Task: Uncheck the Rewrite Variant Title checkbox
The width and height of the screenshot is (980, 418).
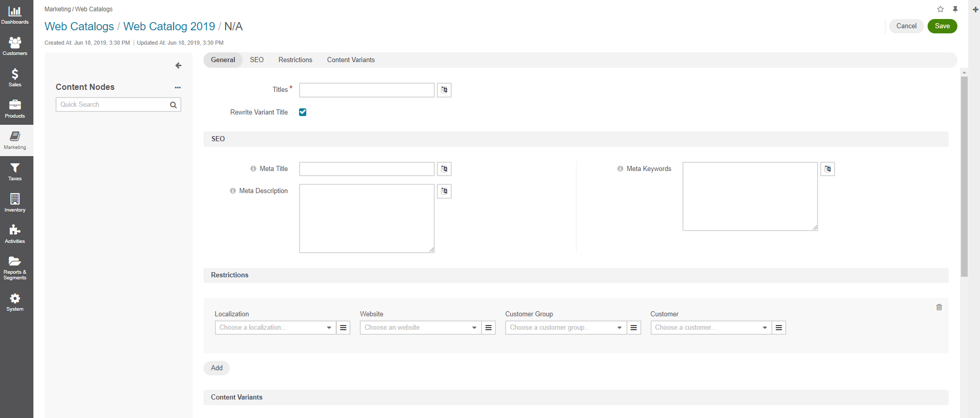Action: [x=303, y=112]
